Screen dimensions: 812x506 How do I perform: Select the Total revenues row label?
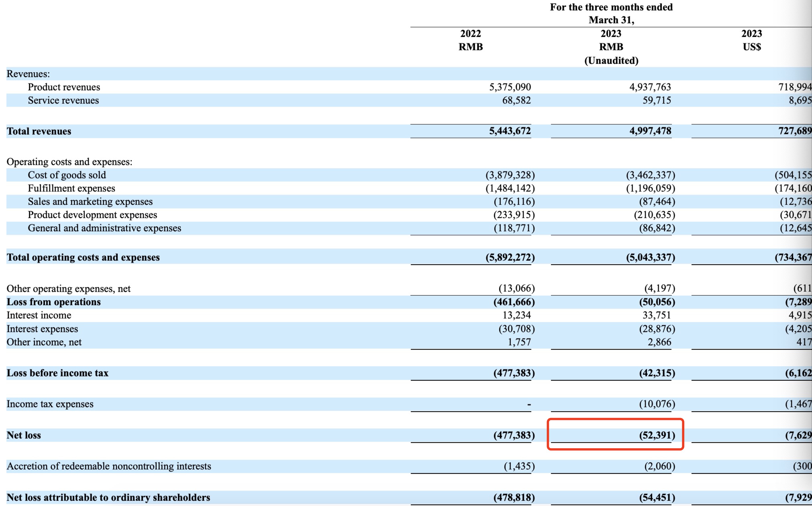point(39,131)
